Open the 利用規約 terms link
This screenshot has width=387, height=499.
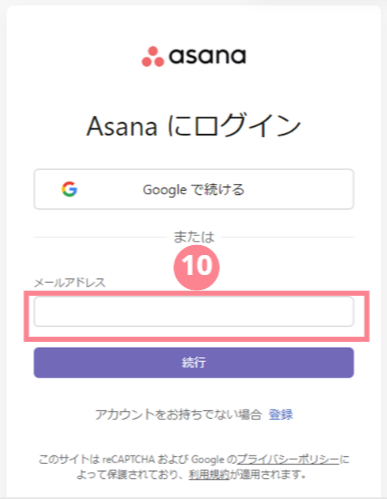click(x=209, y=474)
